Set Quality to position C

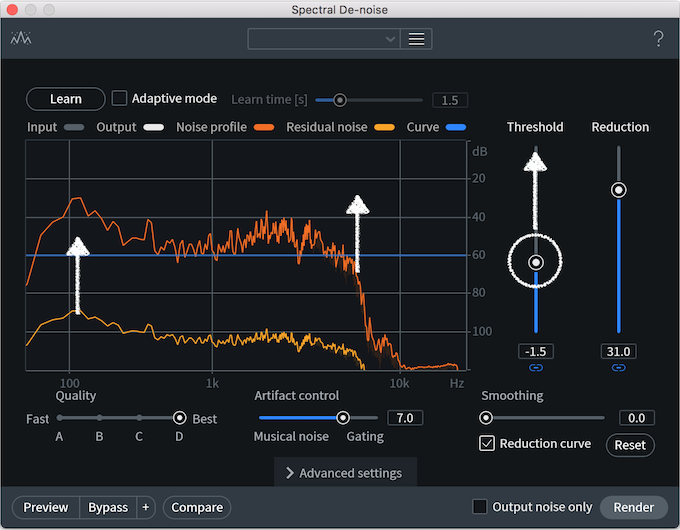click(x=139, y=418)
